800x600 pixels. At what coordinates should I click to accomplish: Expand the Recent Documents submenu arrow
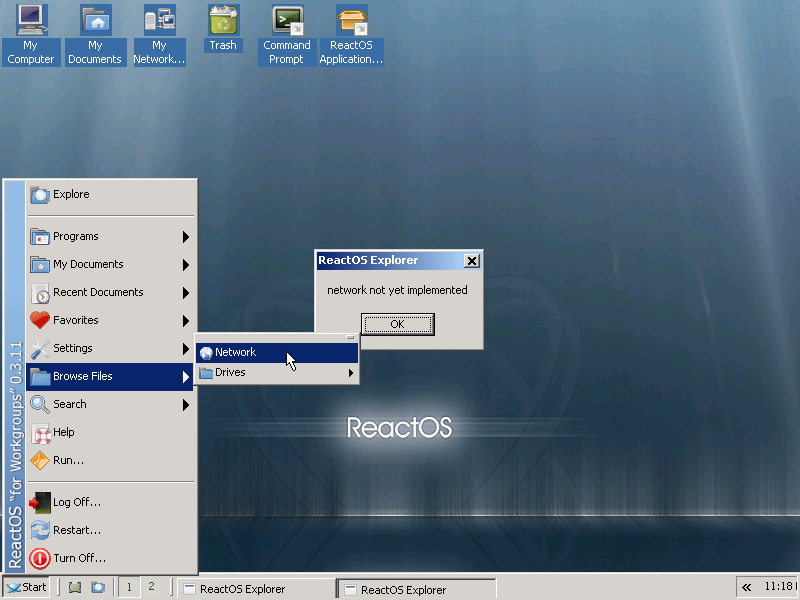[186, 293]
